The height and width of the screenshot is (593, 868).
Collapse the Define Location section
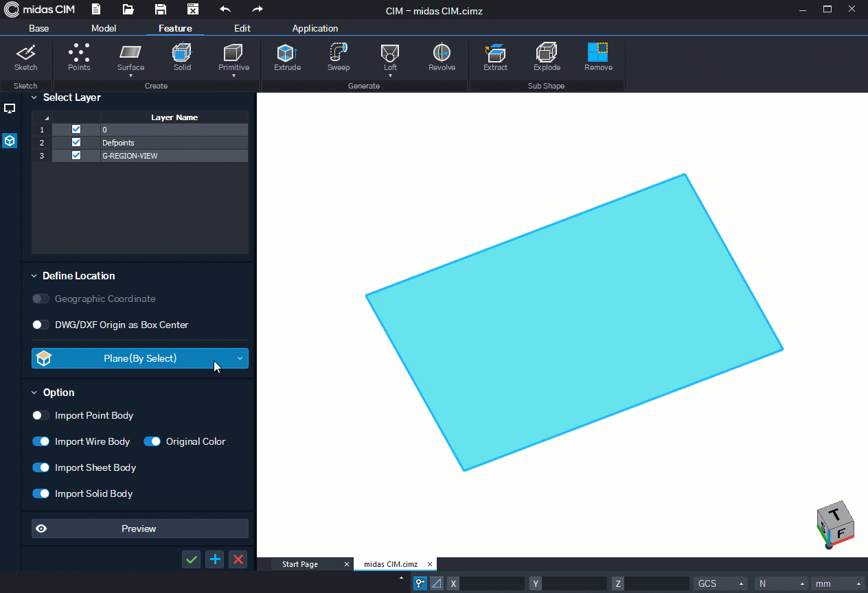click(34, 276)
